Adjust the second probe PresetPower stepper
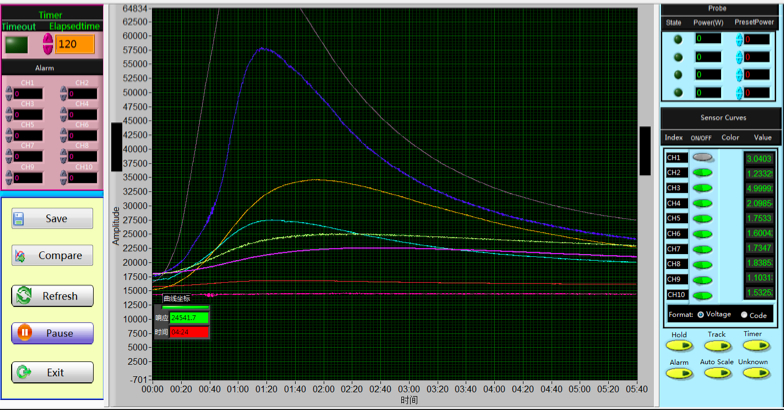 739,57
